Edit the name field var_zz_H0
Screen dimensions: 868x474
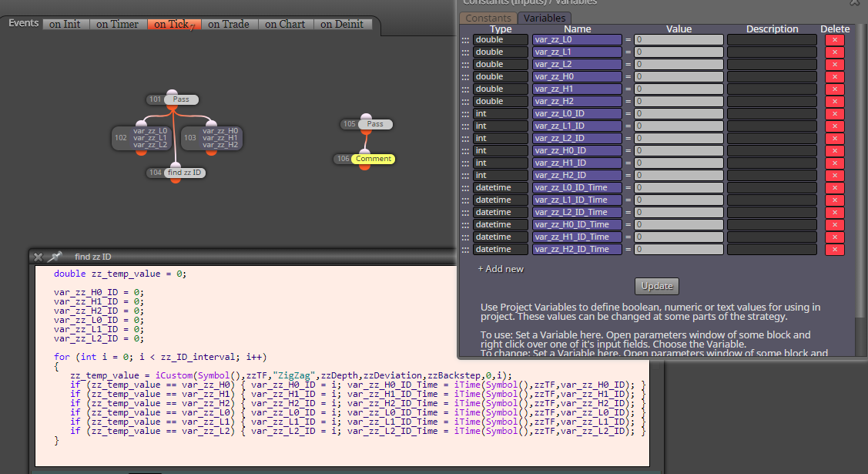click(577, 76)
